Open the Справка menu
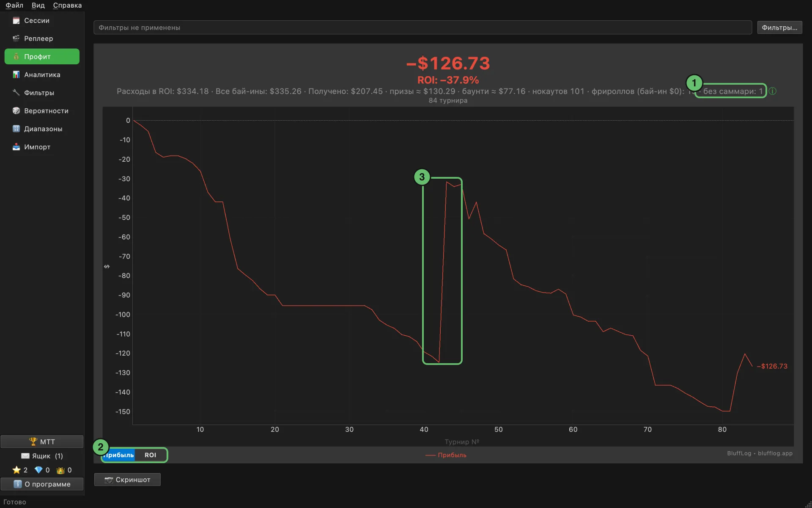Screen dimensions: 812x508 (67, 5)
